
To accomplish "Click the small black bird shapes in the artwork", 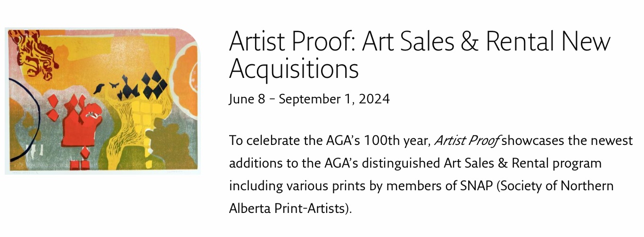I will 106,87.
